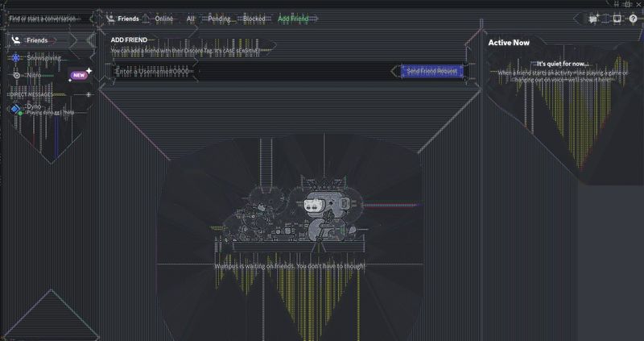Select the green Add Friend tab
Image resolution: width=644 pixels, height=341 pixels.
point(293,19)
